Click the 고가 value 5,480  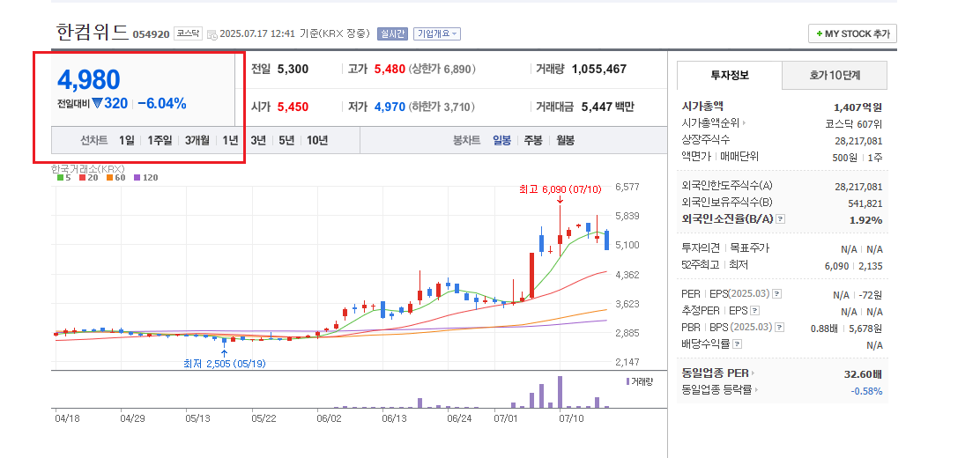pos(390,70)
